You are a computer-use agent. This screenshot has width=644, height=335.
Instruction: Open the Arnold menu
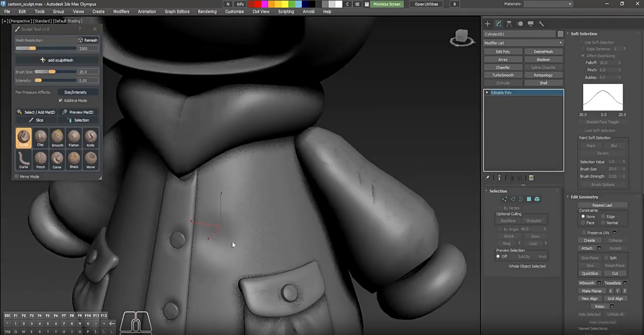[308, 12]
